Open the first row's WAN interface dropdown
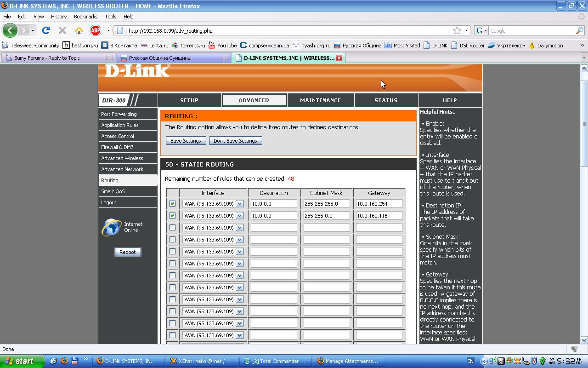 239,204
